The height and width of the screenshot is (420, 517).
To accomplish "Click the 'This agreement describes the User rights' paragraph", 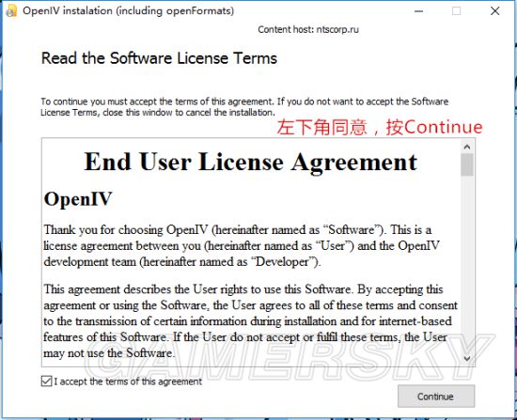I will [251, 321].
